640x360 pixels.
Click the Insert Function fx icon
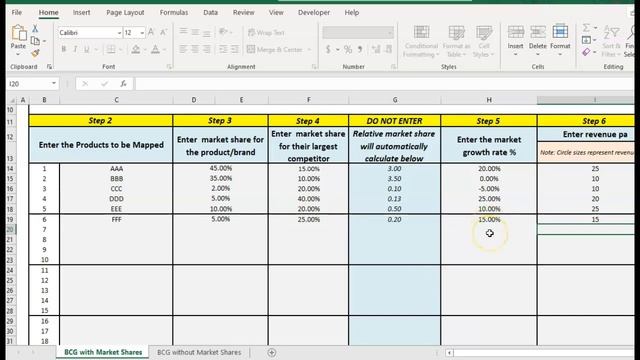coord(123,84)
